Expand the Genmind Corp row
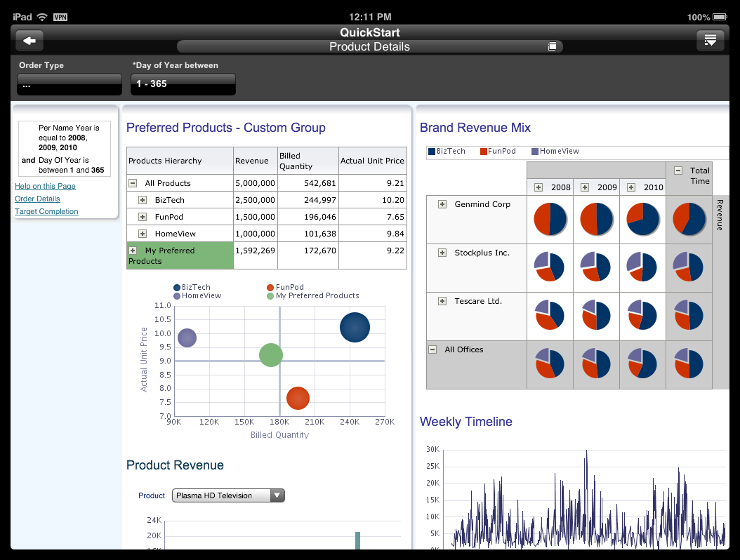The height and width of the screenshot is (560, 740). point(442,204)
